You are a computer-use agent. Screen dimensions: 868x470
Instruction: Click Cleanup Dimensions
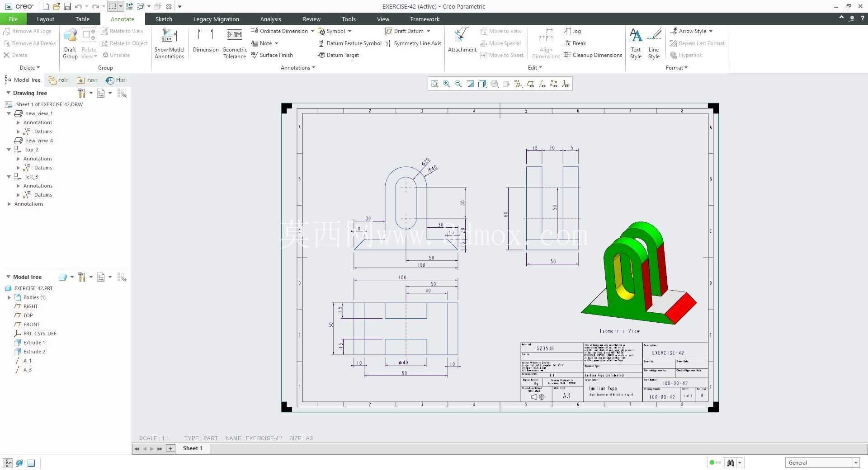point(593,55)
